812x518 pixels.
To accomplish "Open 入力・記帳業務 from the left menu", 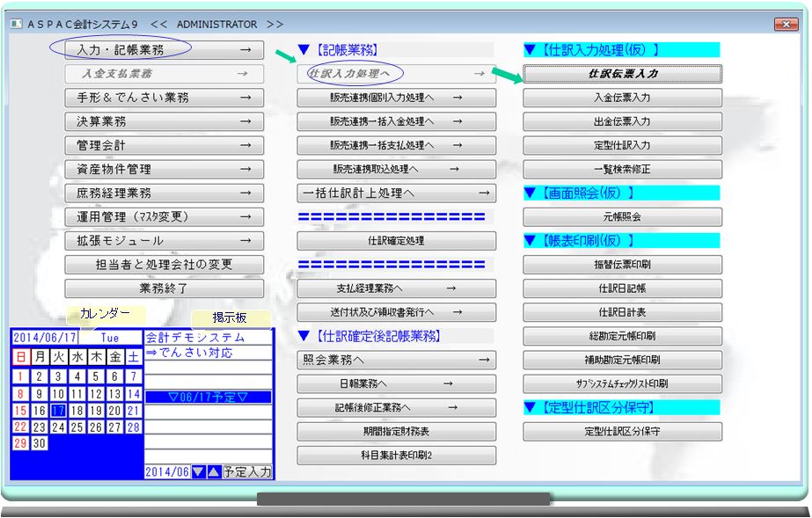I will tap(165, 50).
